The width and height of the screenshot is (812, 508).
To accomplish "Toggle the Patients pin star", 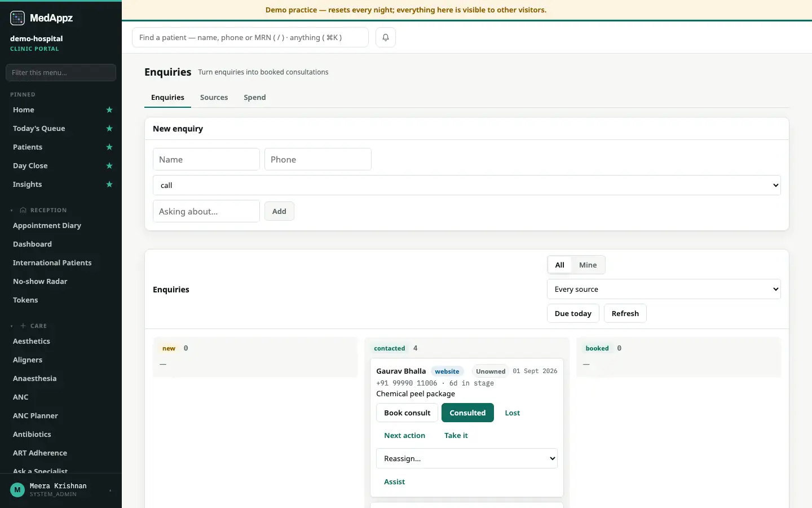I will [109, 147].
